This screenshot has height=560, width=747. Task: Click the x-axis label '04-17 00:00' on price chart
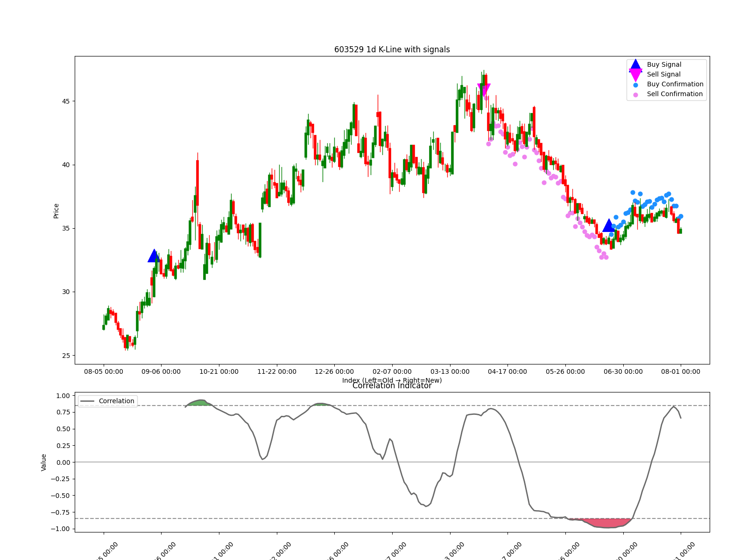507,371
